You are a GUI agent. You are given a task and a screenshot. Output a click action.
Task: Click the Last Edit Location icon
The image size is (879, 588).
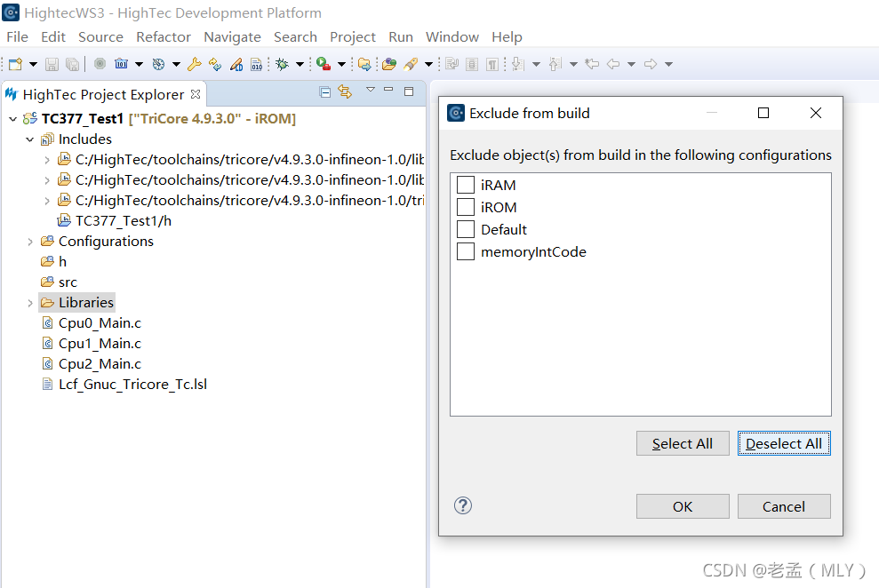point(592,64)
